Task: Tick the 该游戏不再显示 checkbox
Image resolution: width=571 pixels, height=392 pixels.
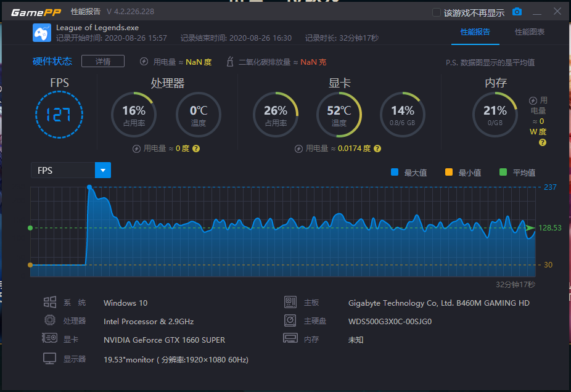Action: [436, 12]
